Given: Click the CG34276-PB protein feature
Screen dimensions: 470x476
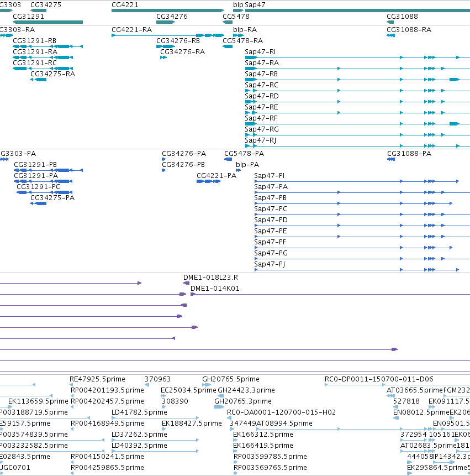Looking at the screenshot, I should click(x=163, y=170).
